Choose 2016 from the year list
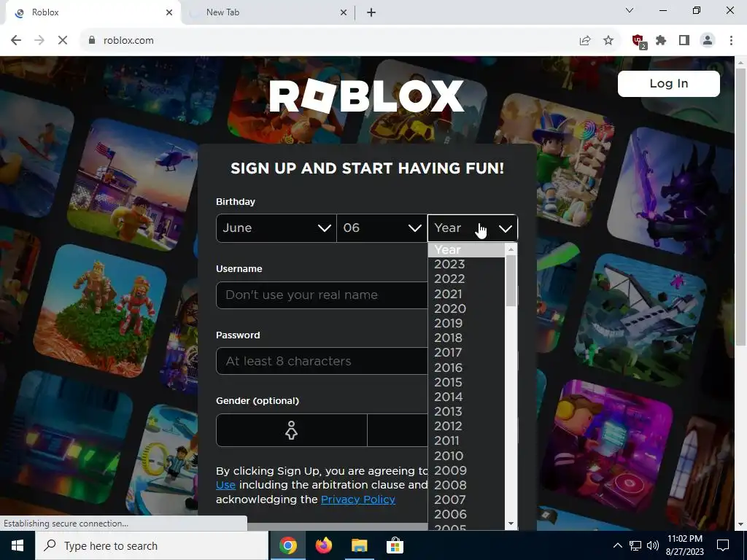 tap(466, 367)
